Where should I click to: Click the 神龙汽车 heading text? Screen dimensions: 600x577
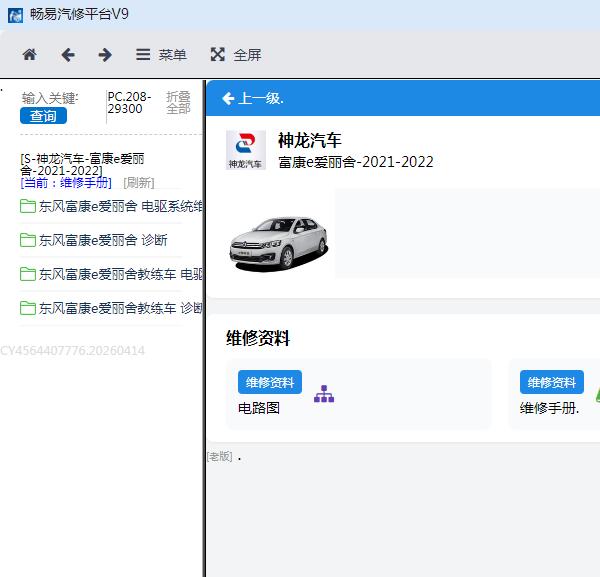click(310, 140)
